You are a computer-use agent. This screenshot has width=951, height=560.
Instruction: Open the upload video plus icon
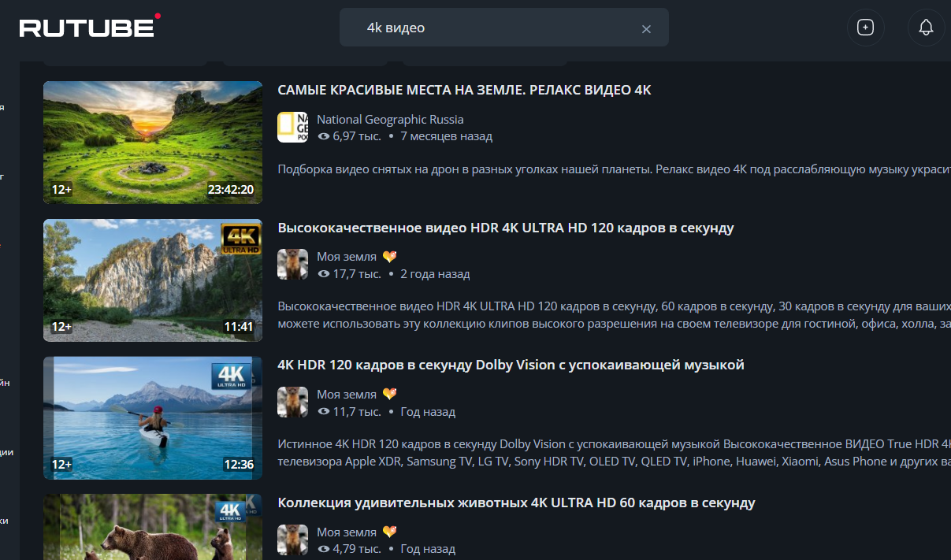pos(865,28)
